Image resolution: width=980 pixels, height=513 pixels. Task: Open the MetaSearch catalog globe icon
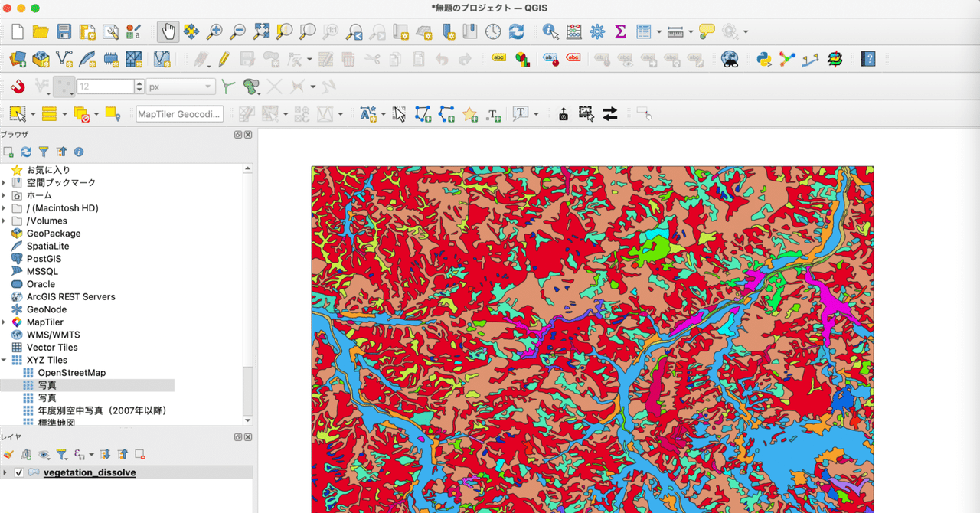click(x=729, y=58)
